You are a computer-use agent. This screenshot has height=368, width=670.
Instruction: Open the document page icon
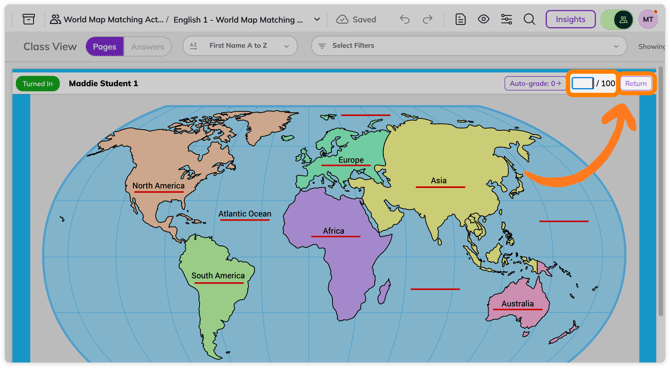click(x=460, y=19)
